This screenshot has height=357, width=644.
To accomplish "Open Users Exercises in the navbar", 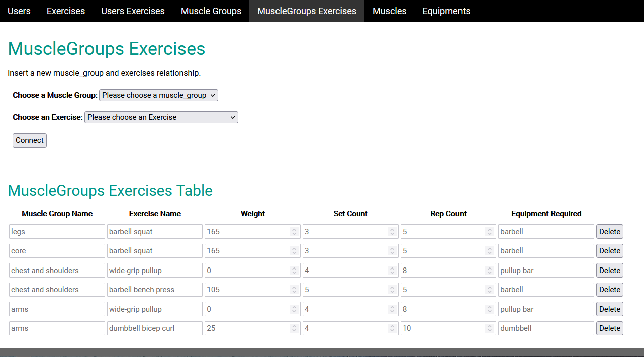I will [133, 11].
